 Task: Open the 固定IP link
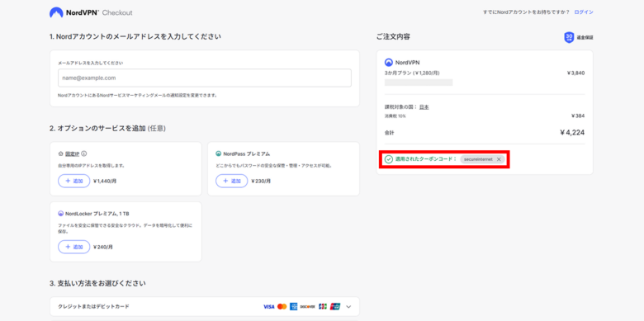coord(73,154)
